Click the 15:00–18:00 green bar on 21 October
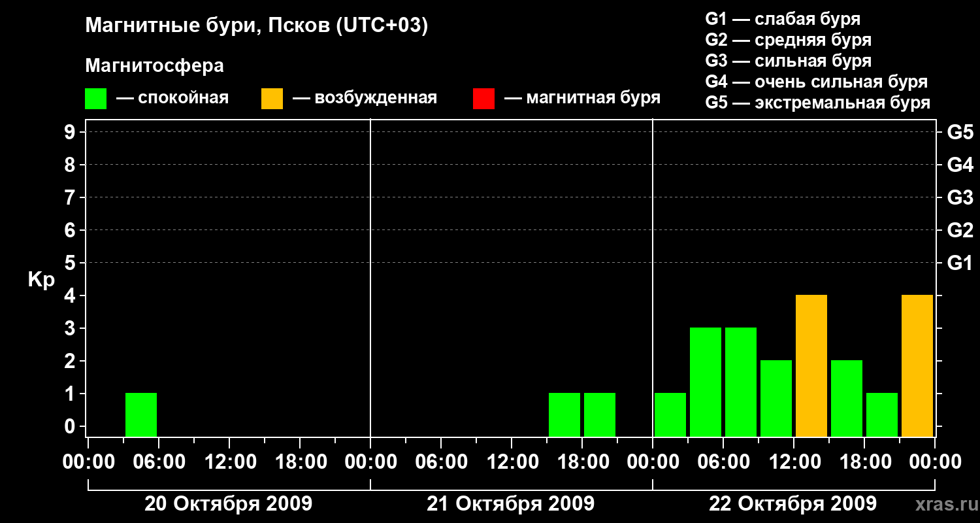Screen dimensions: 980x523 [x=564, y=415]
